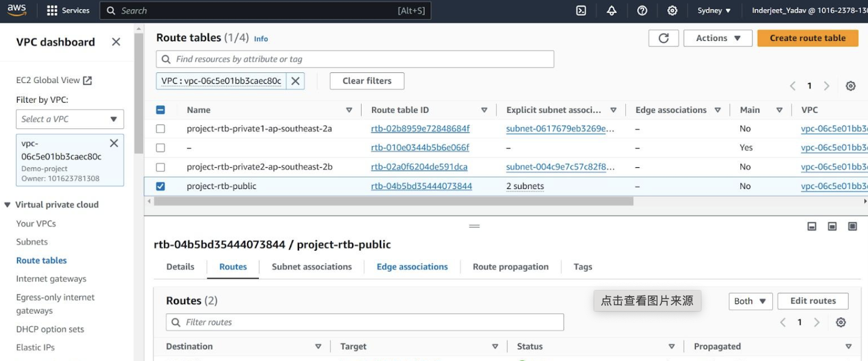Screen dimensions: 868x361
Task: Focus the AWS top search field
Action: [x=265, y=11]
